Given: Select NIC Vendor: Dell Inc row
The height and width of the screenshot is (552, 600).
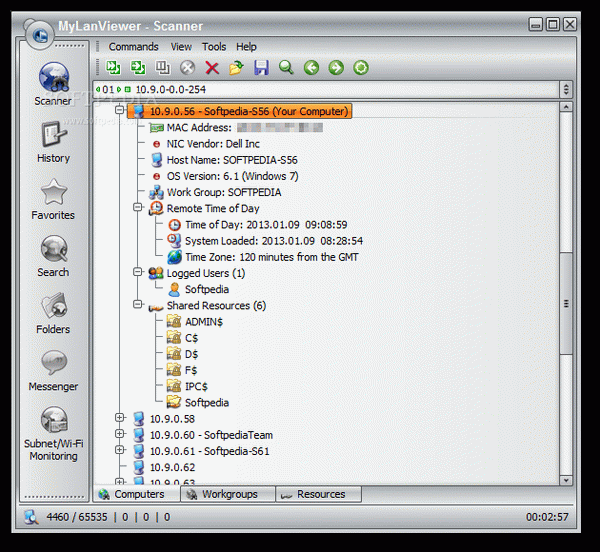Looking at the screenshot, I should pyautogui.click(x=206, y=144).
